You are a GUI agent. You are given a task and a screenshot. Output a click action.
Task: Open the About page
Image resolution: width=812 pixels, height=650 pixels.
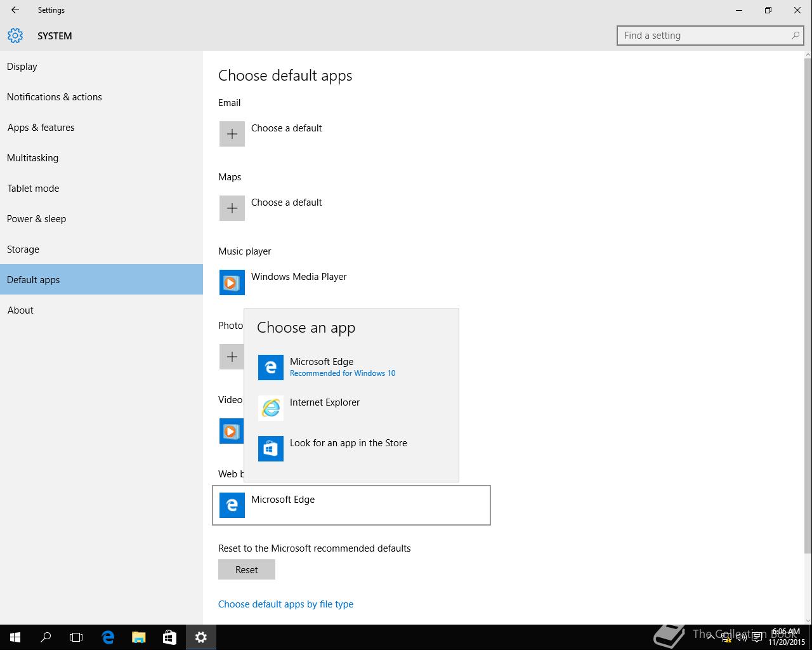coord(101,310)
